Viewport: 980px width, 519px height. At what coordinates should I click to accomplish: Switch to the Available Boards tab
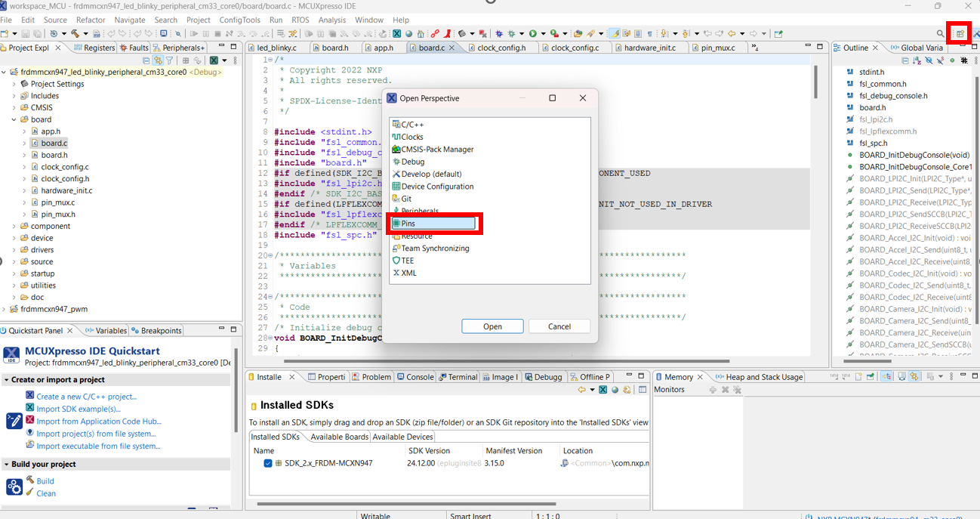[x=339, y=437]
